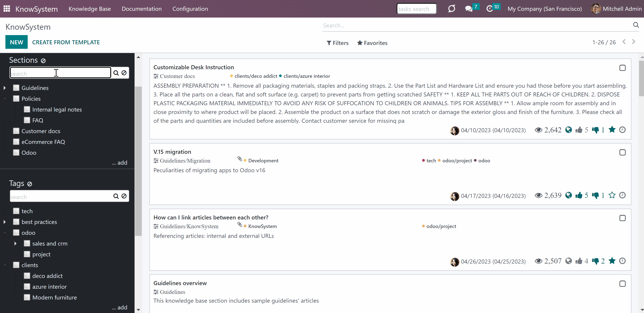Click clock icon on Customizable Desk Instruction
Screen dimensions: 644x313
622,130
